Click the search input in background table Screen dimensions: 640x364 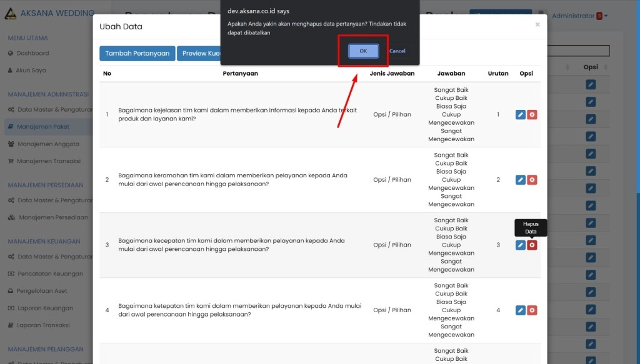577,51
